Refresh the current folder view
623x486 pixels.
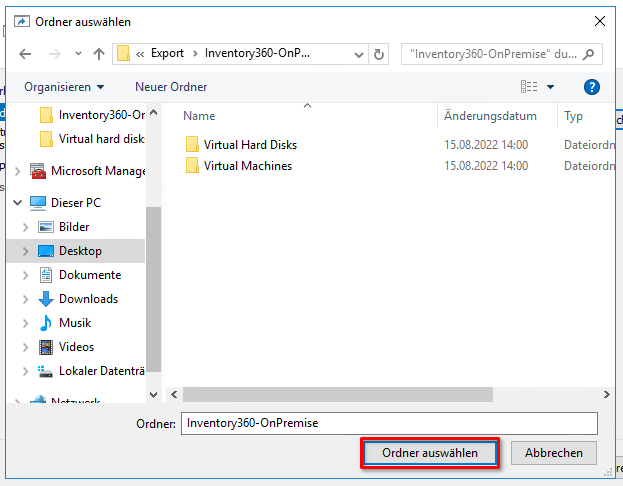coord(380,53)
